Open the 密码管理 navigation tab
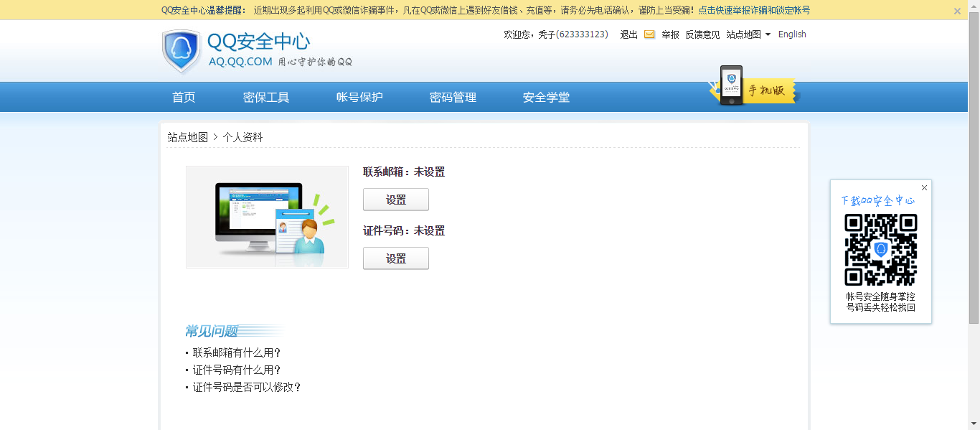The image size is (980, 430). pos(453,98)
